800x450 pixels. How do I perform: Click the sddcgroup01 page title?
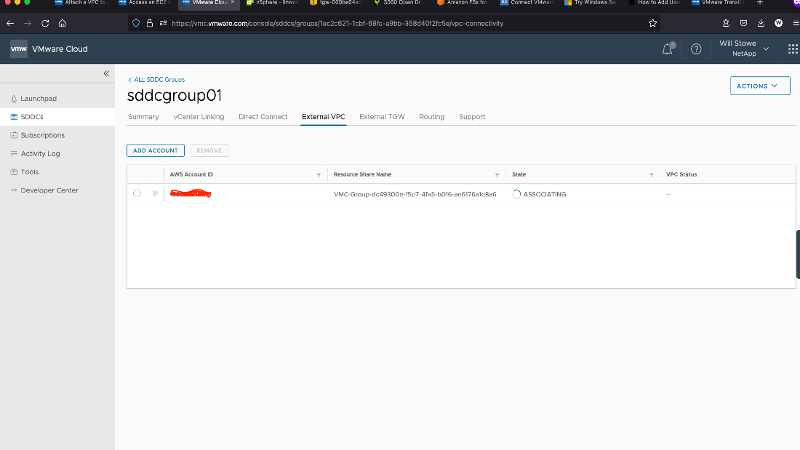[x=174, y=95]
